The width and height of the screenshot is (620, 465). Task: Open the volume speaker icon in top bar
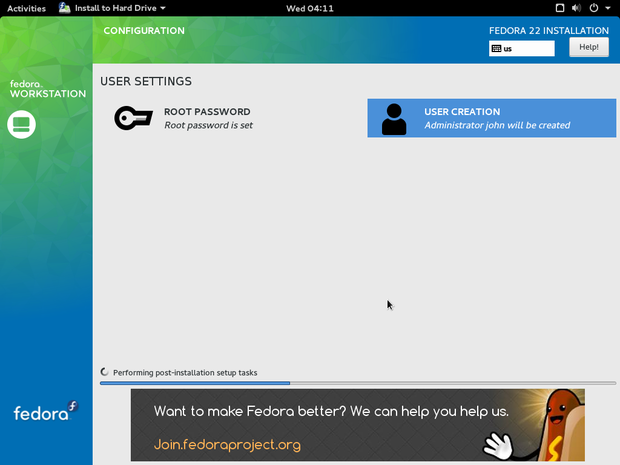coord(577,8)
